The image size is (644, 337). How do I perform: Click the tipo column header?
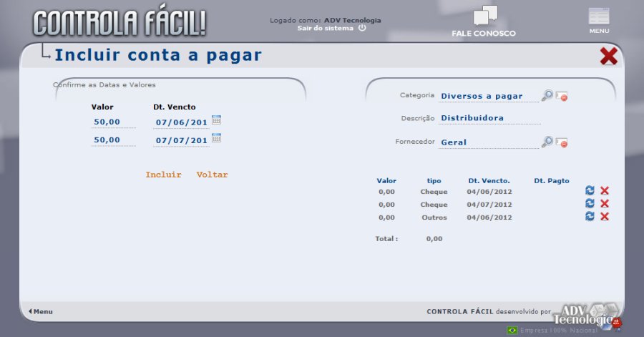tap(434, 181)
